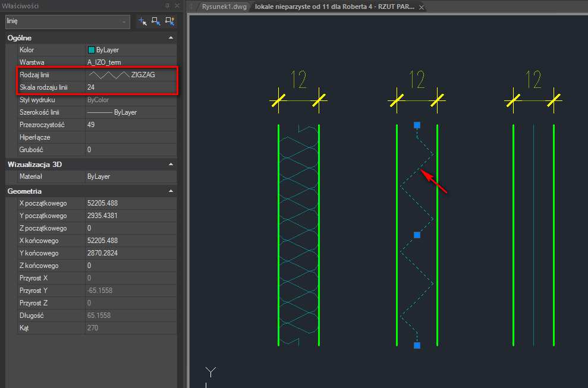Collapse the Wizualizacja 3D section
Viewport: 588px width, 388px height.
(171, 164)
